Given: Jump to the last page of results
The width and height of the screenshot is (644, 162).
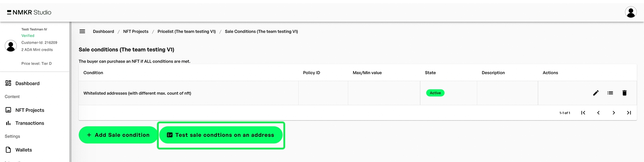Looking at the screenshot, I should [x=629, y=113].
